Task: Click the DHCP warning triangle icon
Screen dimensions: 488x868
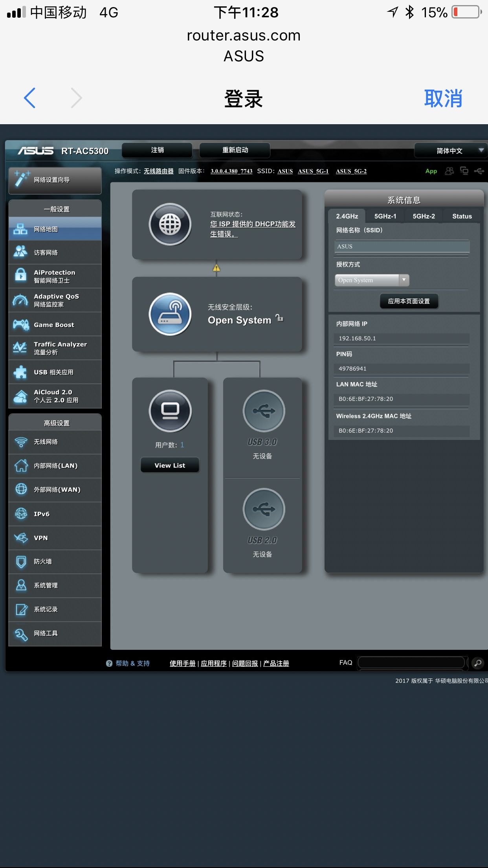Action: (x=216, y=268)
